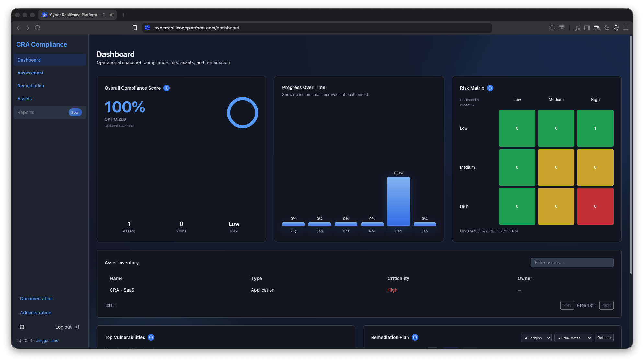The image size is (644, 362).
Task: Open the Remediation Plan info icon
Action: click(x=415, y=337)
